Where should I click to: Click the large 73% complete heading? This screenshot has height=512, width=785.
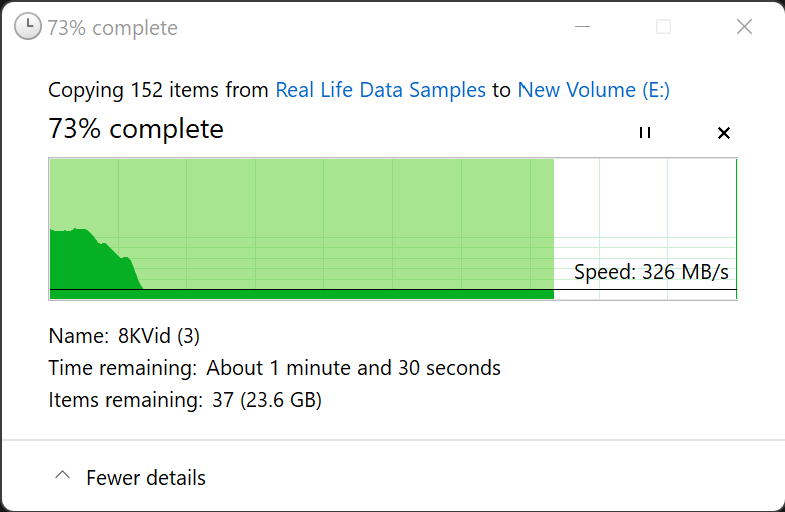[136, 129]
